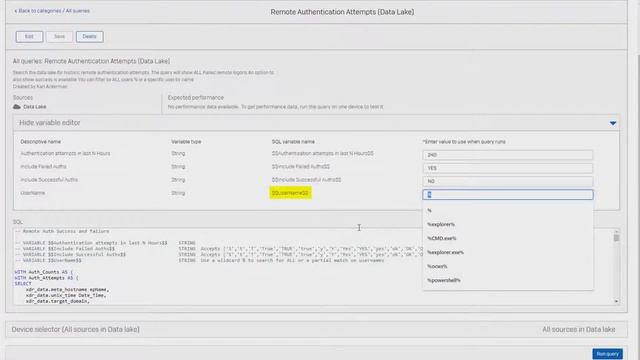Click Hide variable editor header
640x360 pixels.
click(x=316, y=123)
